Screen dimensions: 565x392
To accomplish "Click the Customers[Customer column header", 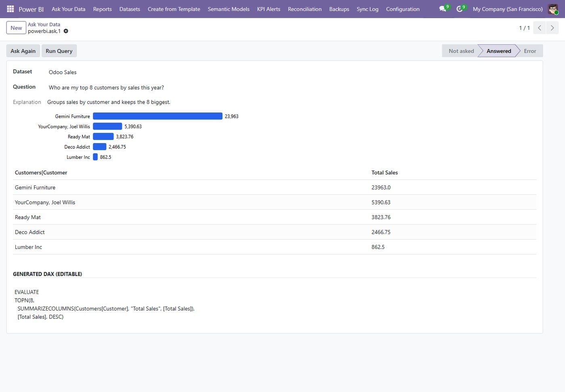I will click(x=41, y=173).
